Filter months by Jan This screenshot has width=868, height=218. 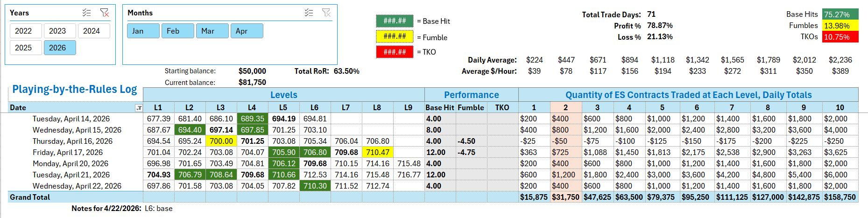point(143,31)
